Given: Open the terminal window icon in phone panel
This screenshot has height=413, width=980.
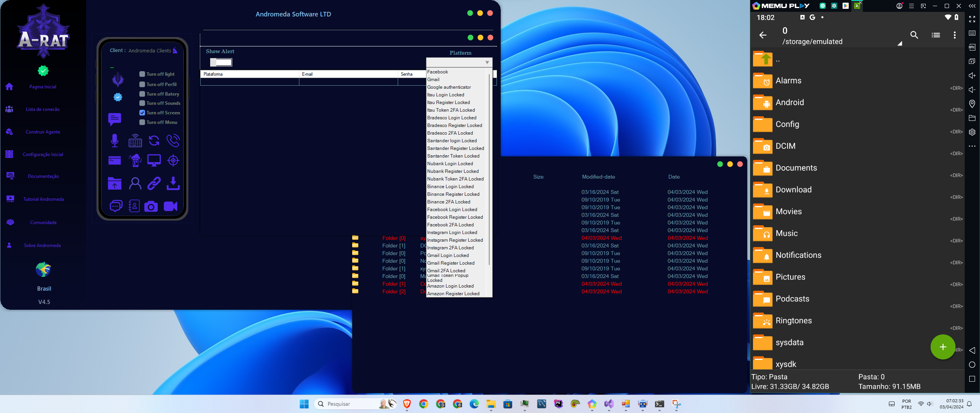Looking at the screenshot, I should 114,160.
